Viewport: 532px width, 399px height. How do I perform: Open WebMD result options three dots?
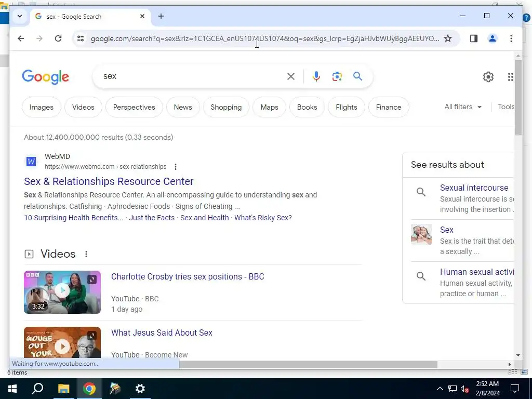click(176, 167)
